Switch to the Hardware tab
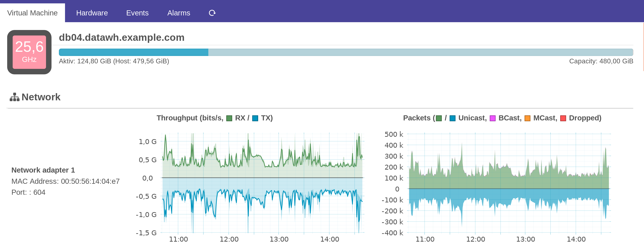Image resolution: width=644 pixels, height=252 pixels. 92,13
